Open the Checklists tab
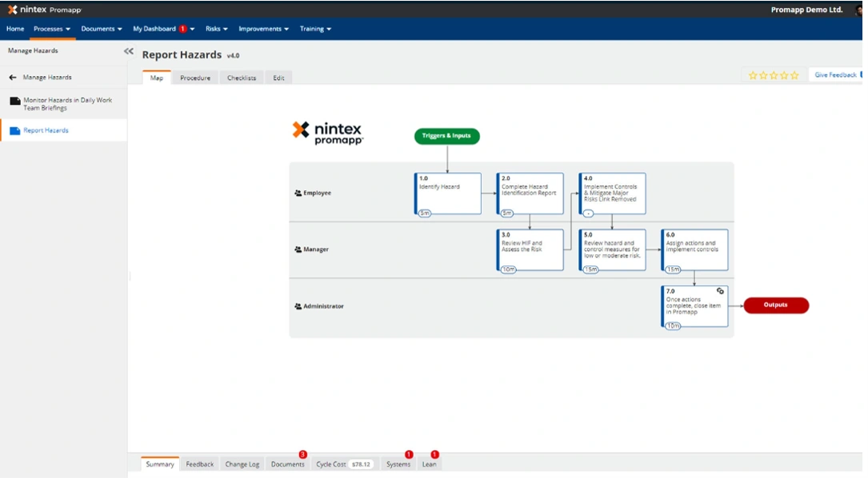This screenshot has width=868, height=478. point(242,78)
